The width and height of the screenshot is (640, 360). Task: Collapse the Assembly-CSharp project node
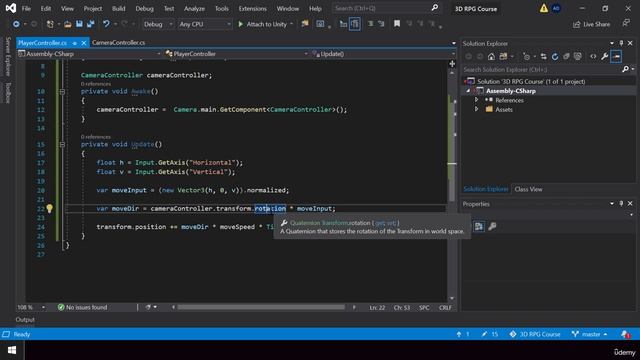coord(468,91)
